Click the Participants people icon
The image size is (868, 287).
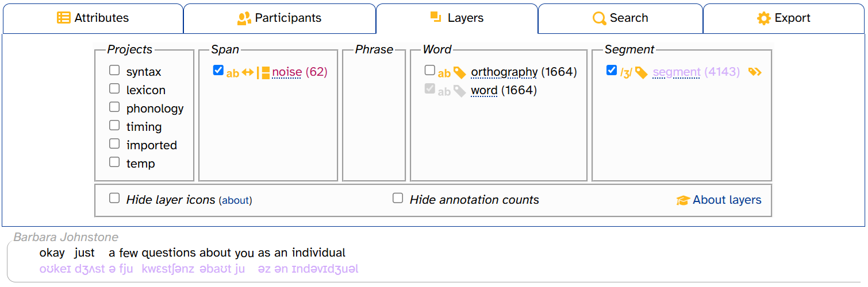pos(244,18)
